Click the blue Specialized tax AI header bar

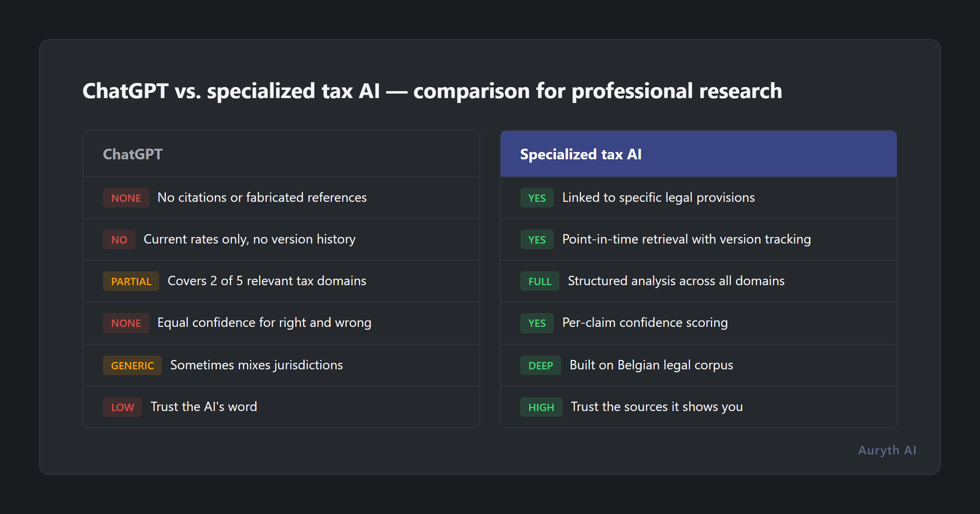(698, 154)
